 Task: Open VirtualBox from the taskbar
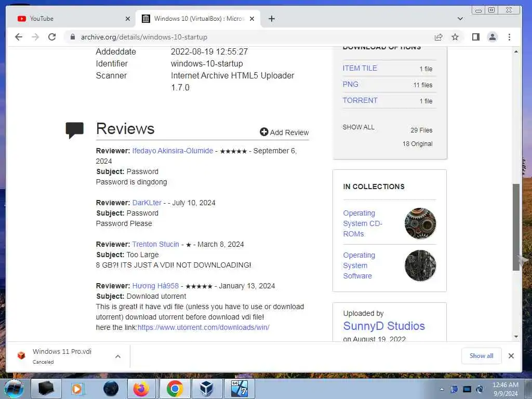coord(207,389)
